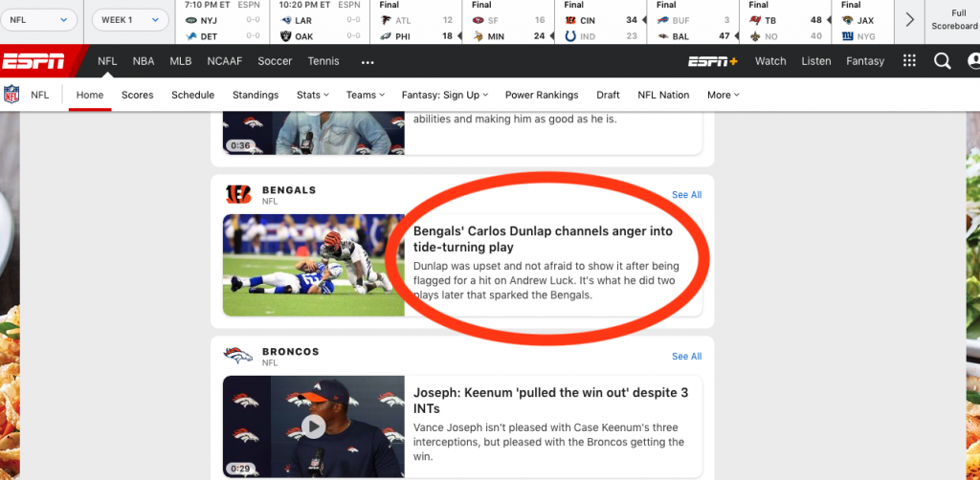Click the NFL shield logo

[x=11, y=95]
